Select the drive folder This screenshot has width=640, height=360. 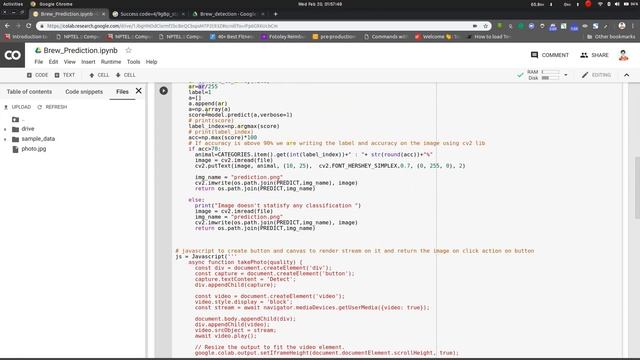click(23, 129)
